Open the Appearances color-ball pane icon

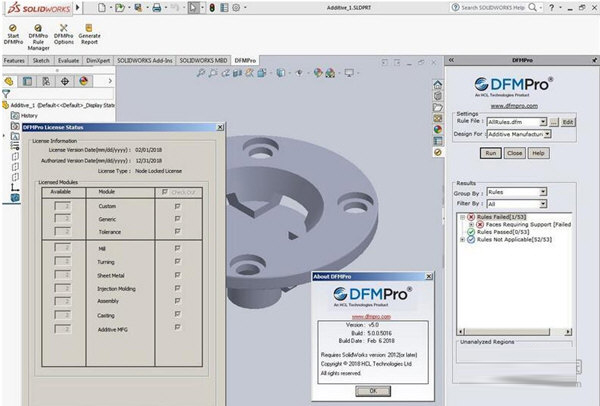tap(438, 129)
